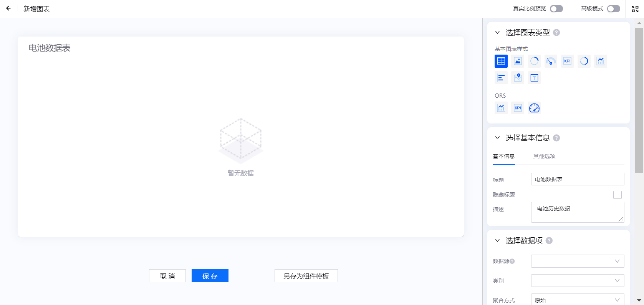Click the fullscreen icon in top-right corner

click(x=635, y=9)
